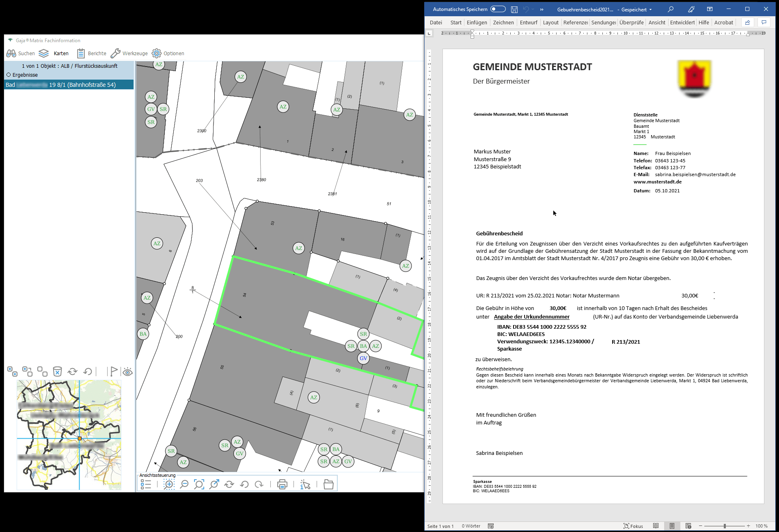
Task: Expand the Gespeichert dropdown arrow
Action: coord(651,10)
